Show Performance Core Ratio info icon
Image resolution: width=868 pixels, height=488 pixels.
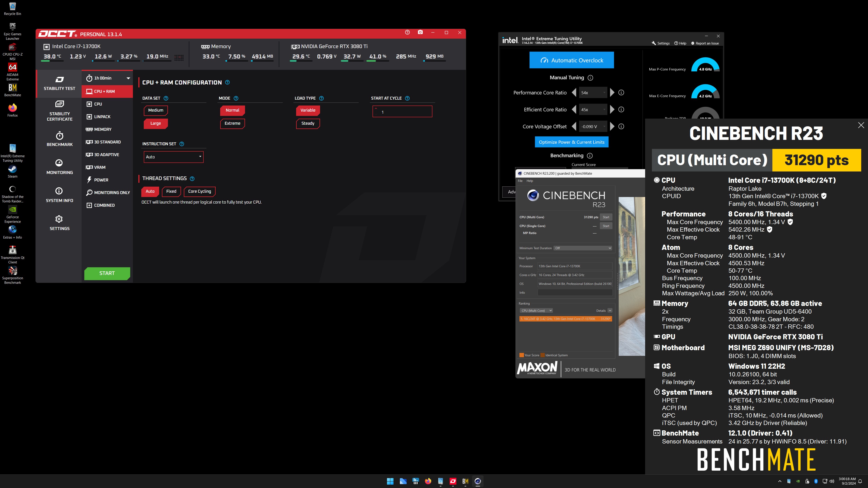click(621, 93)
